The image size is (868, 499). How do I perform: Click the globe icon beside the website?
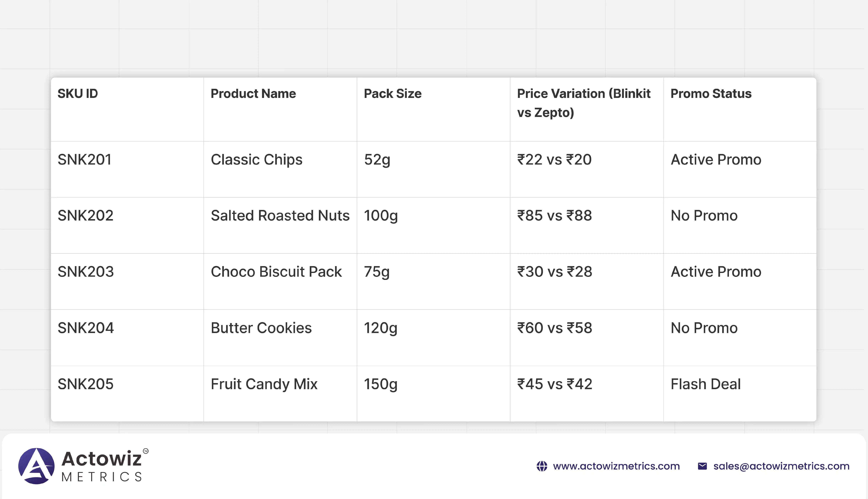tap(541, 466)
